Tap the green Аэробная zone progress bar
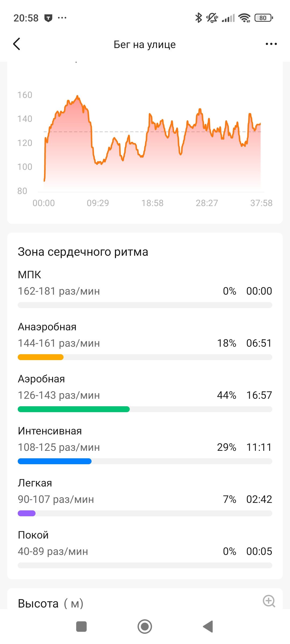Image resolution: width=290 pixels, height=644 pixels. coord(74,409)
